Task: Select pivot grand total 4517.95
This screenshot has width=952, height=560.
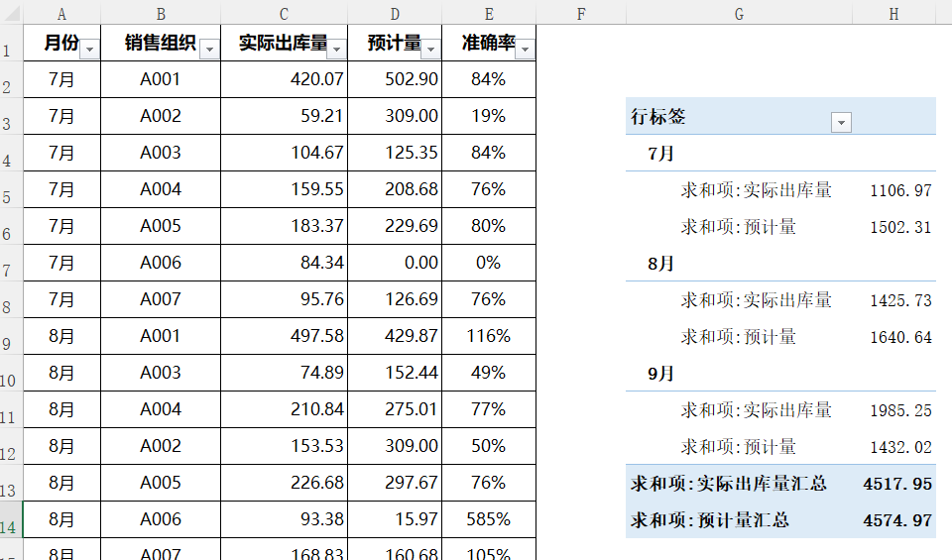Action: point(897,484)
